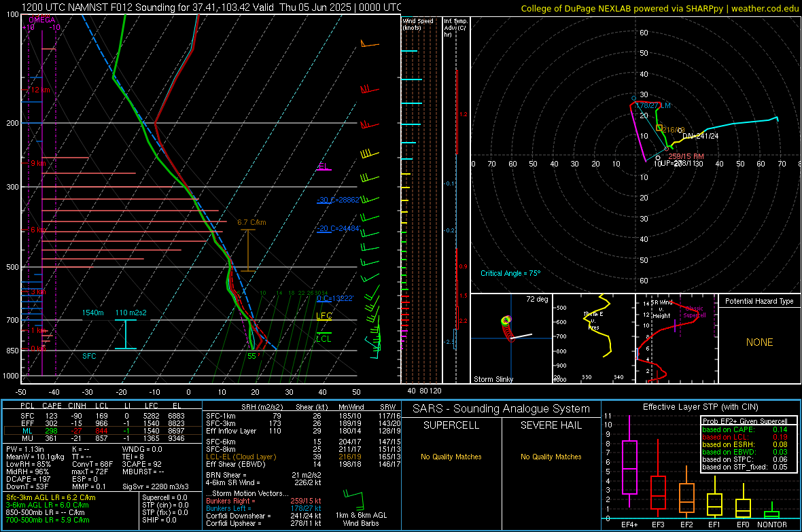This screenshot has height=532, width=802.
Task: Click the DCAPE = 197 value
Action: pyautogui.click(x=27, y=479)
